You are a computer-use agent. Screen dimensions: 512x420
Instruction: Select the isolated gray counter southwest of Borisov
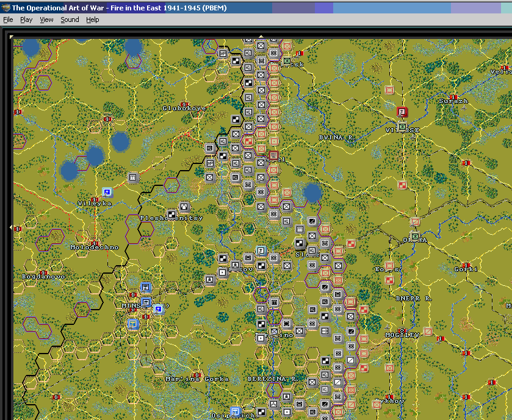pyautogui.click(x=210, y=280)
